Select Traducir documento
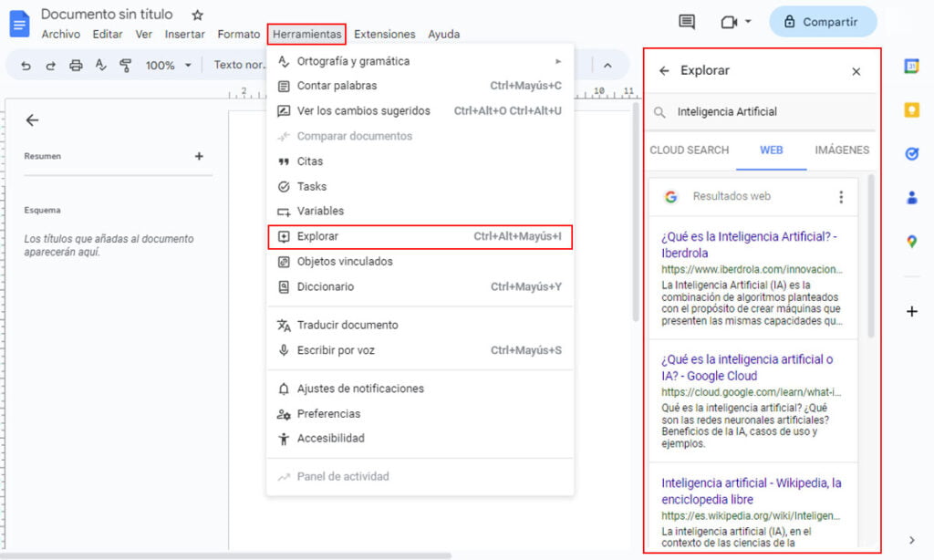 pos(420,326)
